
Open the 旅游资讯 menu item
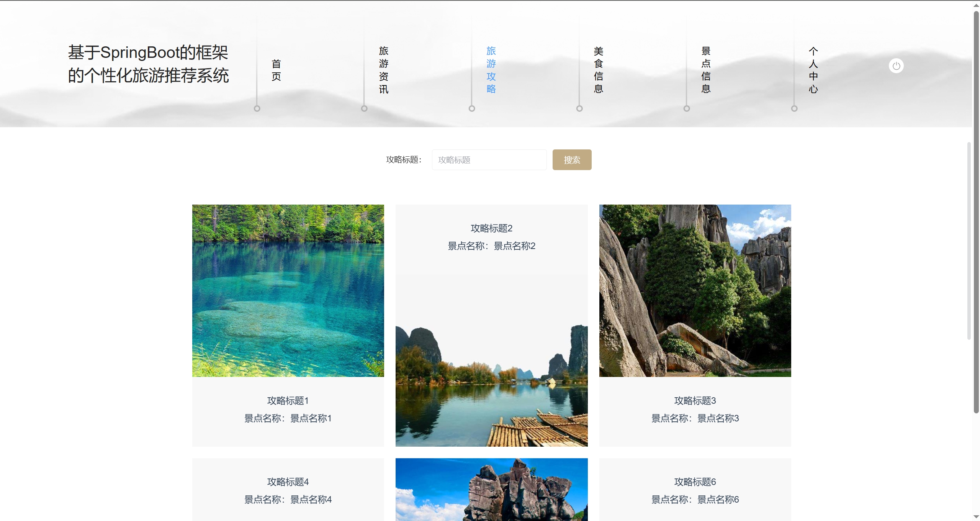(383, 70)
